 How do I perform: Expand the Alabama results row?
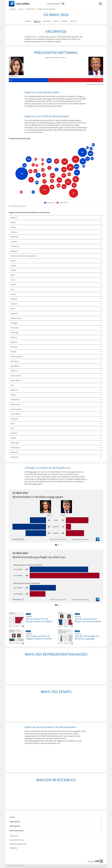pyautogui.click(x=56, y=218)
